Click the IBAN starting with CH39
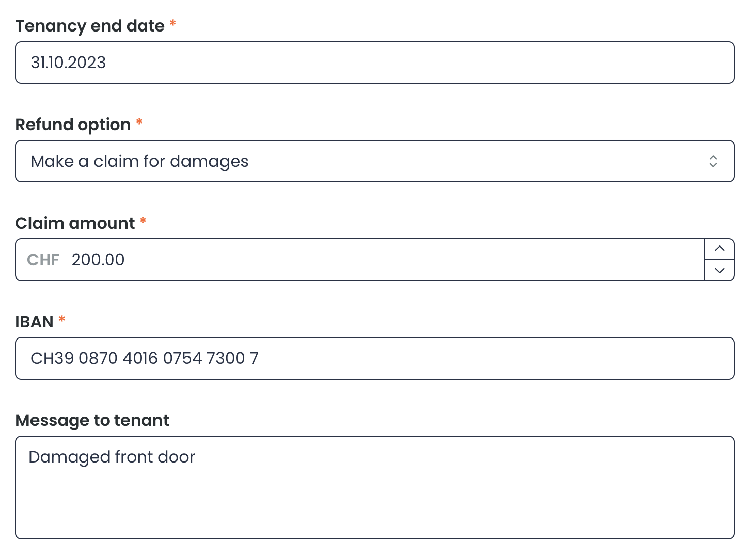Screen dimensions: 756x554 tap(144, 358)
